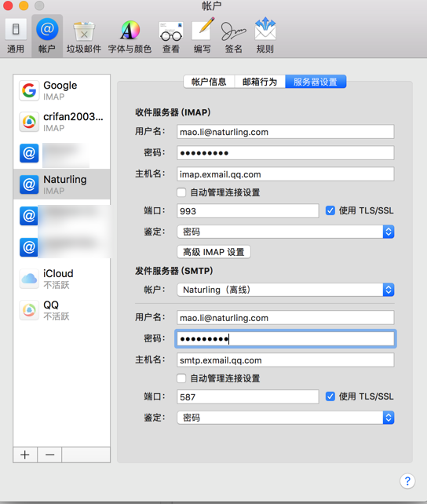Image resolution: width=427 pixels, height=504 pixels.
Task: Select the Naturling IMAP account
Action: point(62,184)
